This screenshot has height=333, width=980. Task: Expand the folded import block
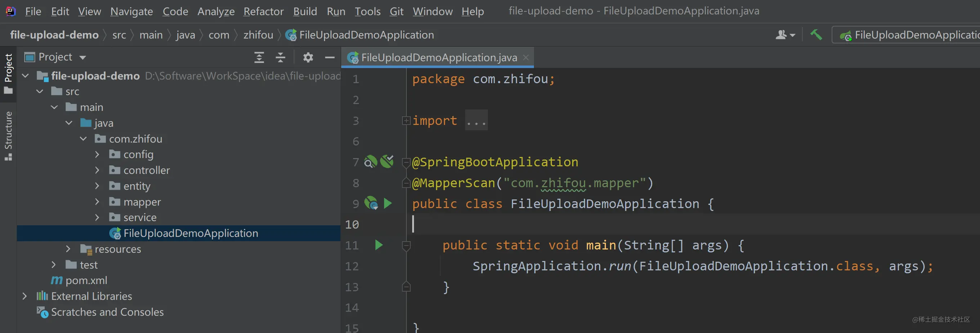click(406, 121)
